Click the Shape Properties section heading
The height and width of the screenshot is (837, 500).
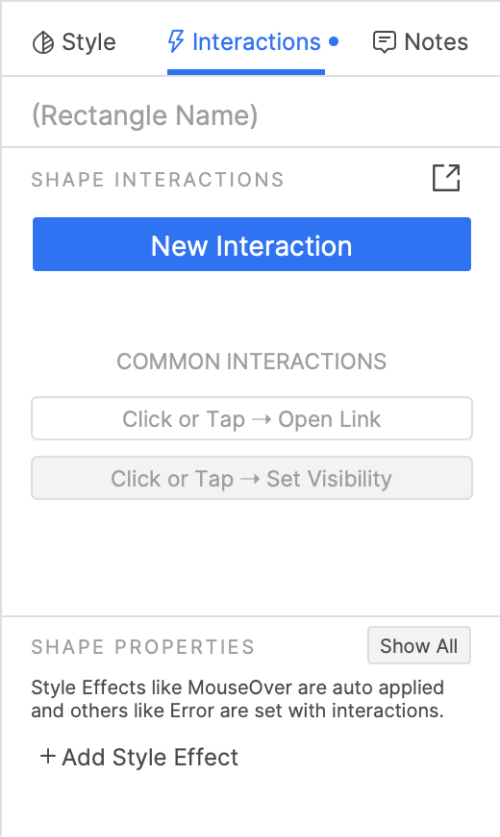143,647
